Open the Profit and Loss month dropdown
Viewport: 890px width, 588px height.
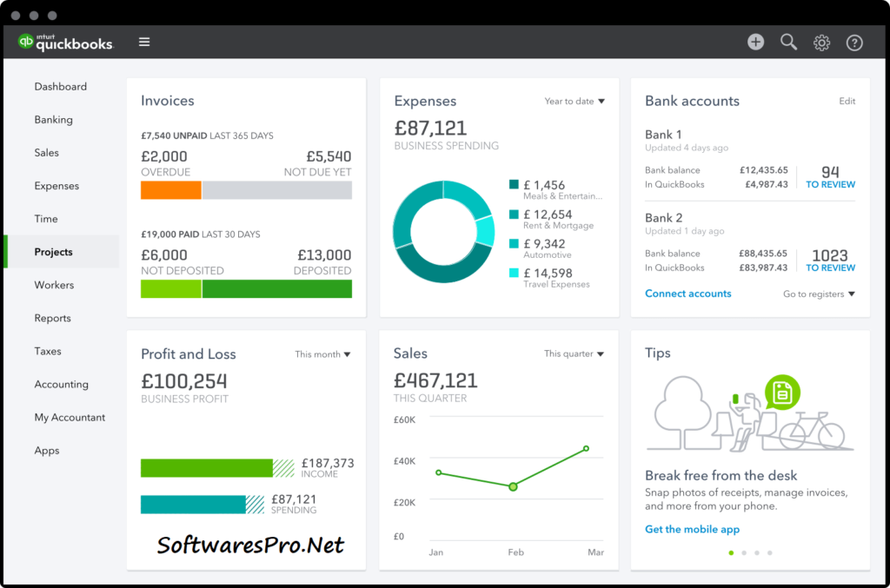[322, 354]
